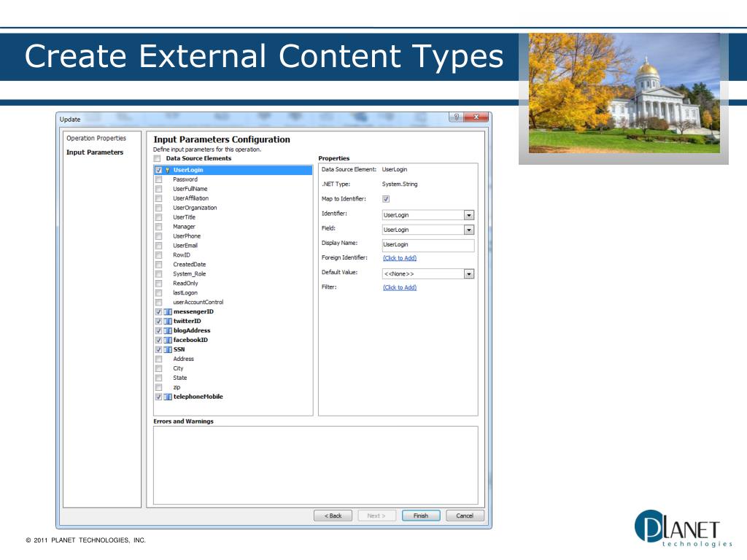Expand the Field dropdown list

468,230
